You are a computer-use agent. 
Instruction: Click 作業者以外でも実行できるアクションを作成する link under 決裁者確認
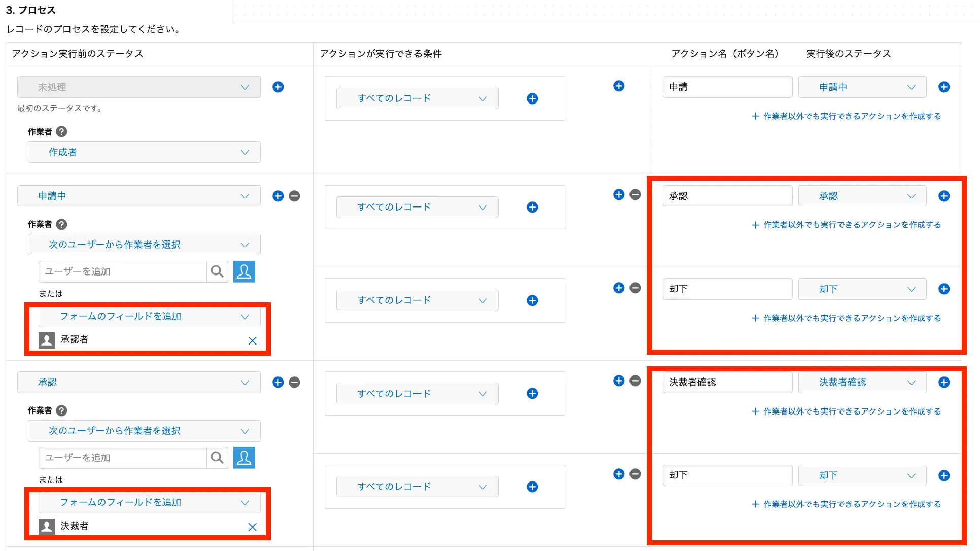846,411
